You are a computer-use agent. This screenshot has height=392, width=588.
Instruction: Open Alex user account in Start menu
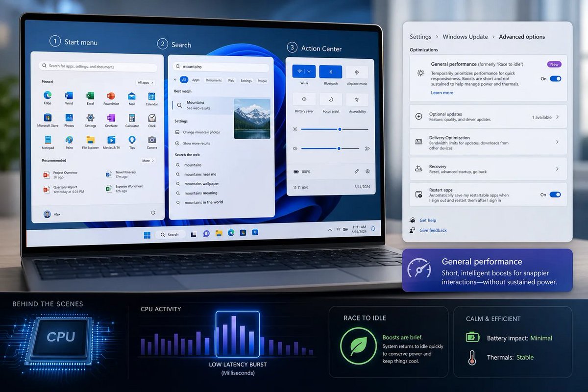[52, 214]
